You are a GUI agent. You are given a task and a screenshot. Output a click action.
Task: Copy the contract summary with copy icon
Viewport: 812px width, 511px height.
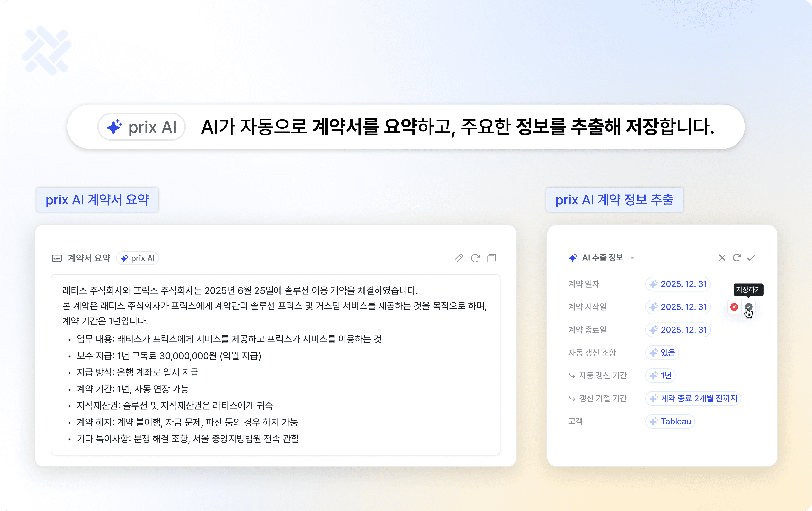(x=491, y=258)
